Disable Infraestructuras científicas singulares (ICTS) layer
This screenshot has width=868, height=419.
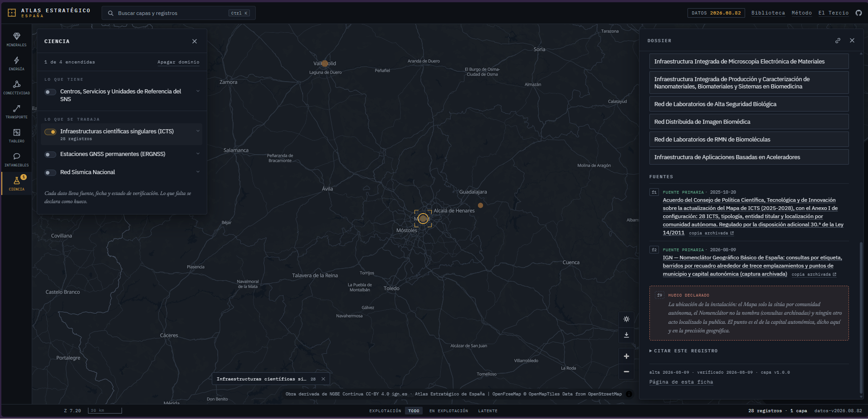[50, 132]
